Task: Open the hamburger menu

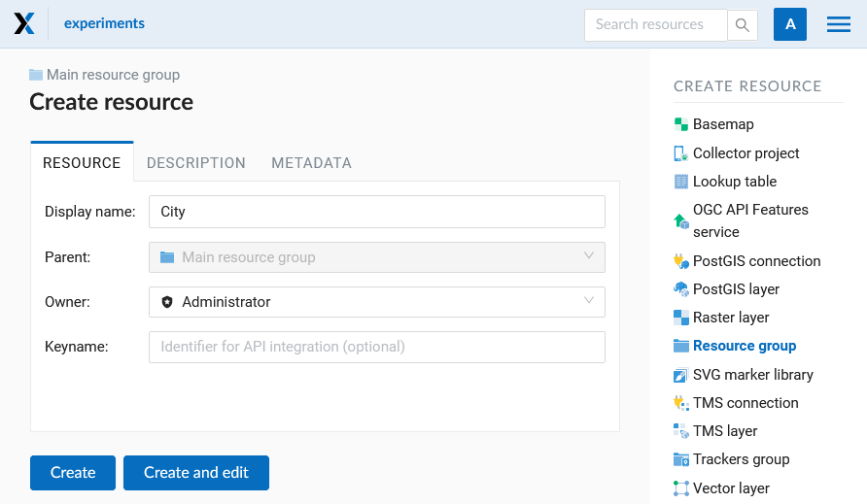Action: click(838, 24)
